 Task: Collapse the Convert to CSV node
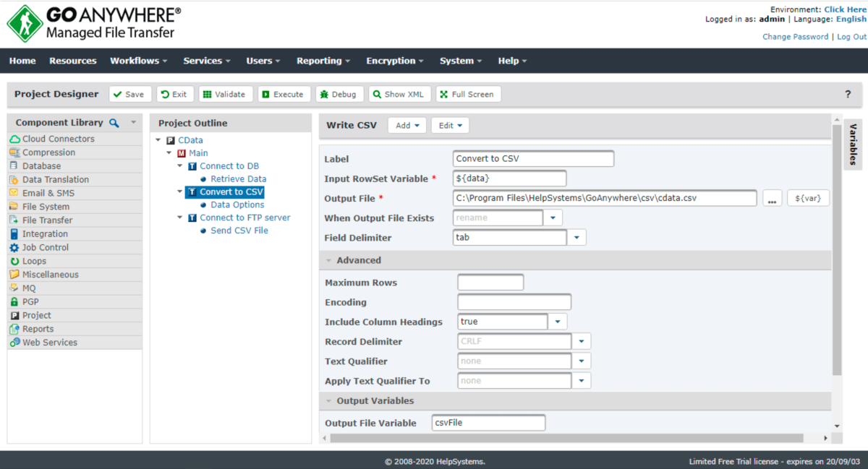[x=181, y=192]
